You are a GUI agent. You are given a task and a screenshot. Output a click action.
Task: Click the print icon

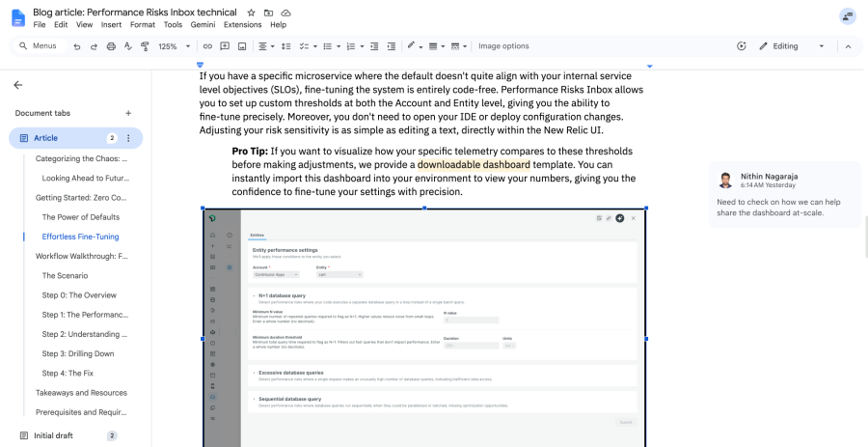point(111,46)
